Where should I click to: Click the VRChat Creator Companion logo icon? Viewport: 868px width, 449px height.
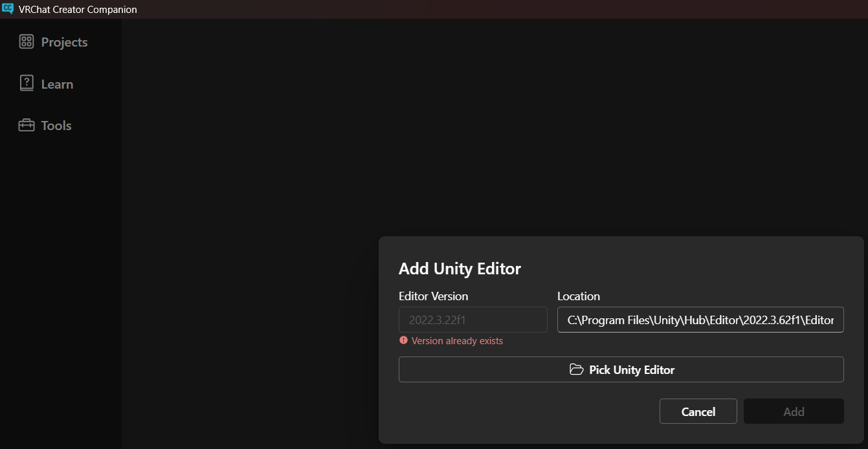(8, 9)
